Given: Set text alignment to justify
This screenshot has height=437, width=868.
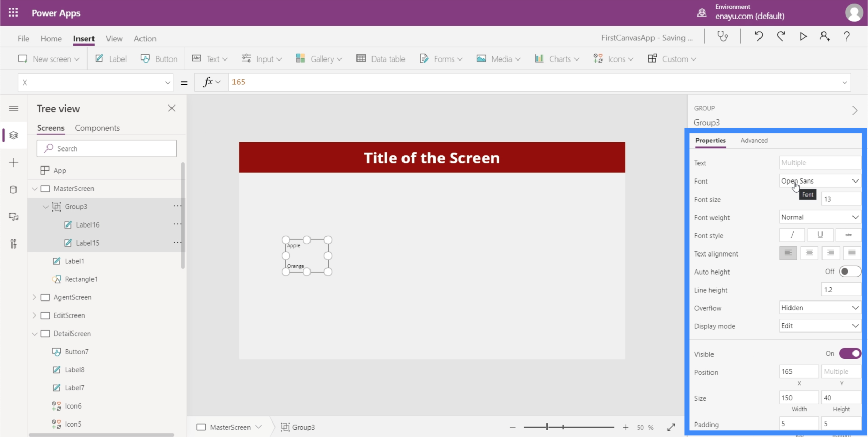Looking at the screenshot, I should pos(851,253).
